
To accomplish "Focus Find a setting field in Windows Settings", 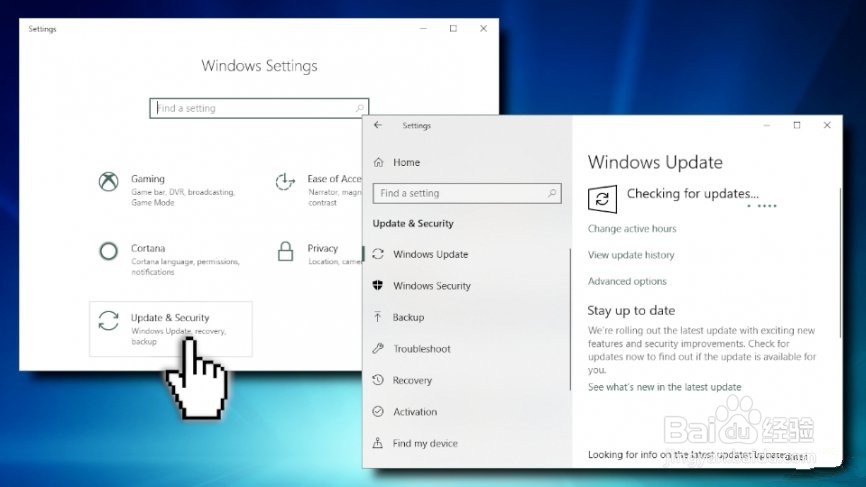I will [x=259, y=108].
